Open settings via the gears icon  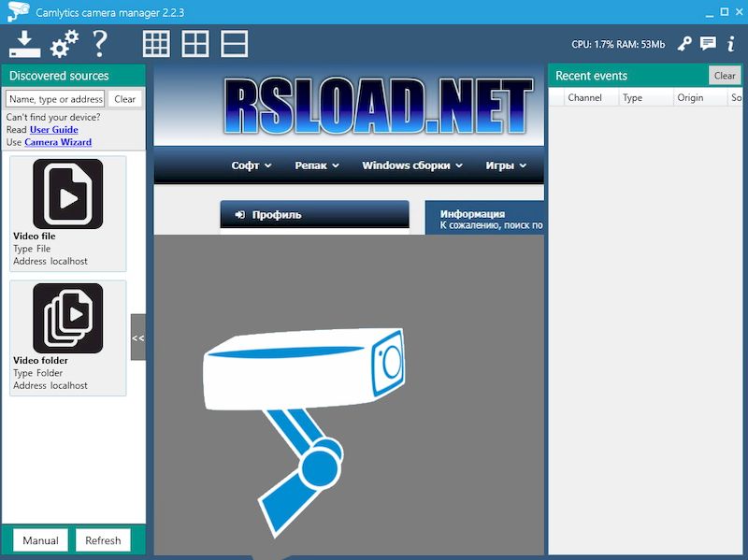[65, 44]
